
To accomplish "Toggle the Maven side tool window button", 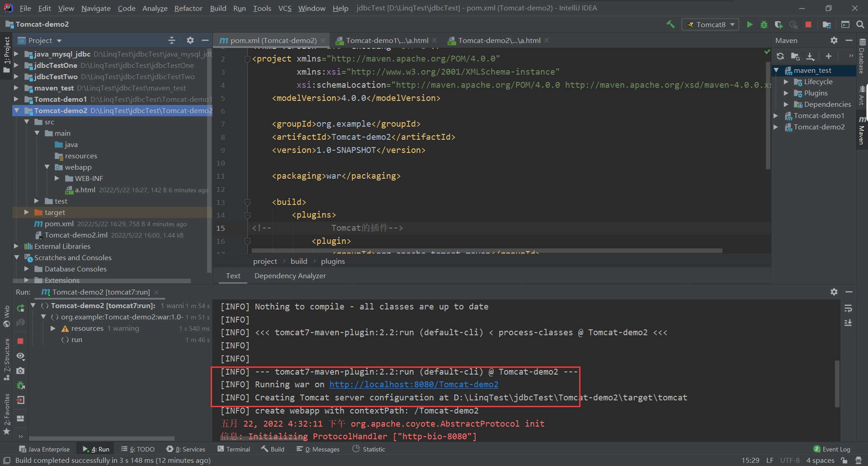I will click(862, 130).
